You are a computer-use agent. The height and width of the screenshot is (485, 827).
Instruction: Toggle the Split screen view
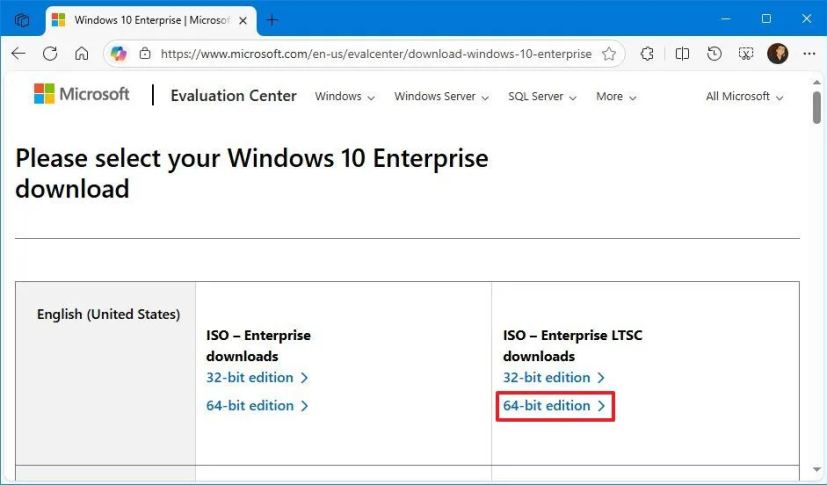pyautogui.click(x=682, y=54)
